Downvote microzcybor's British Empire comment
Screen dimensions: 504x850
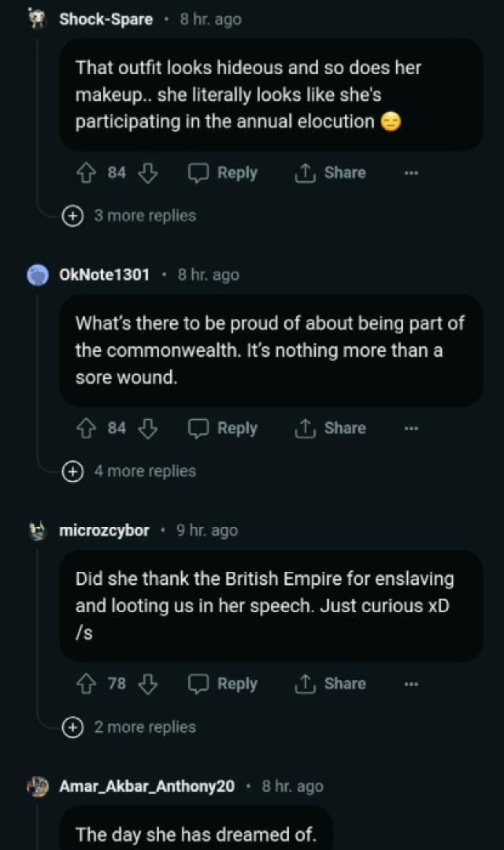pyautogui.click(x=147, y=684)
